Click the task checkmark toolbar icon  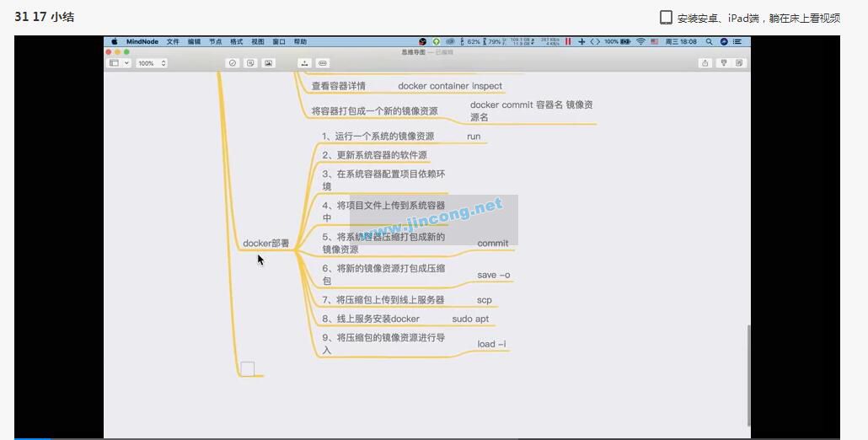point(233,63)
